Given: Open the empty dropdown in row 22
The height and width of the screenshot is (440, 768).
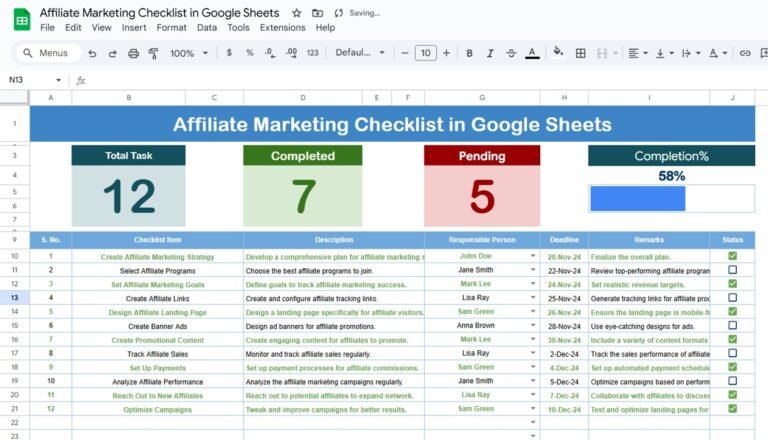Looking at the screenshot, I should (532, 422).
